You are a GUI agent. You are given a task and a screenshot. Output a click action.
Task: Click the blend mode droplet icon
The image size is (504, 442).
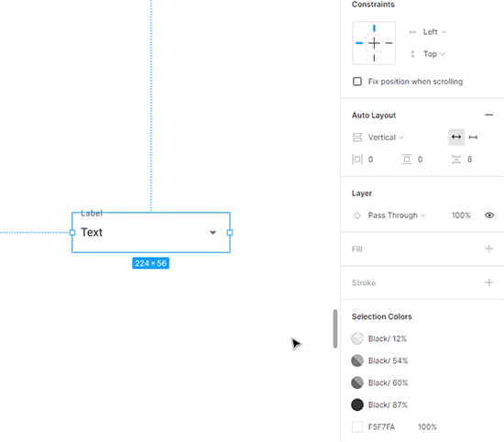point(357,215)
